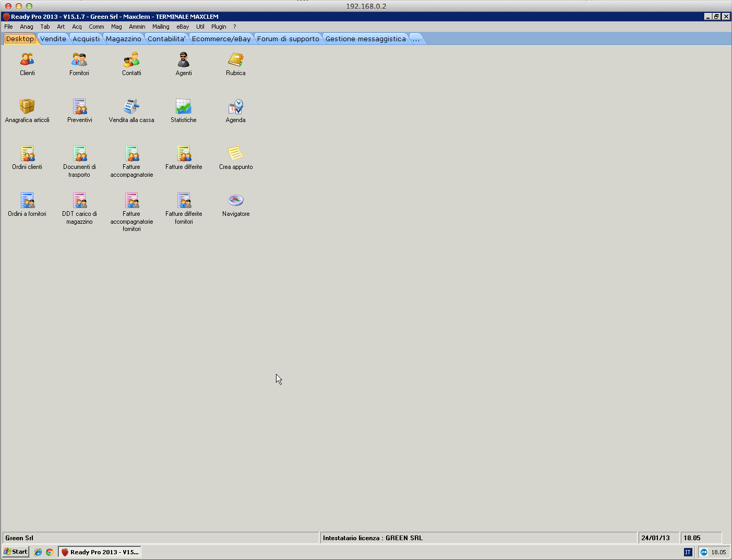Viewport: 732px width, 560px height.
Task: Launch the Navigatore compass icon
Action: (236, 200)
